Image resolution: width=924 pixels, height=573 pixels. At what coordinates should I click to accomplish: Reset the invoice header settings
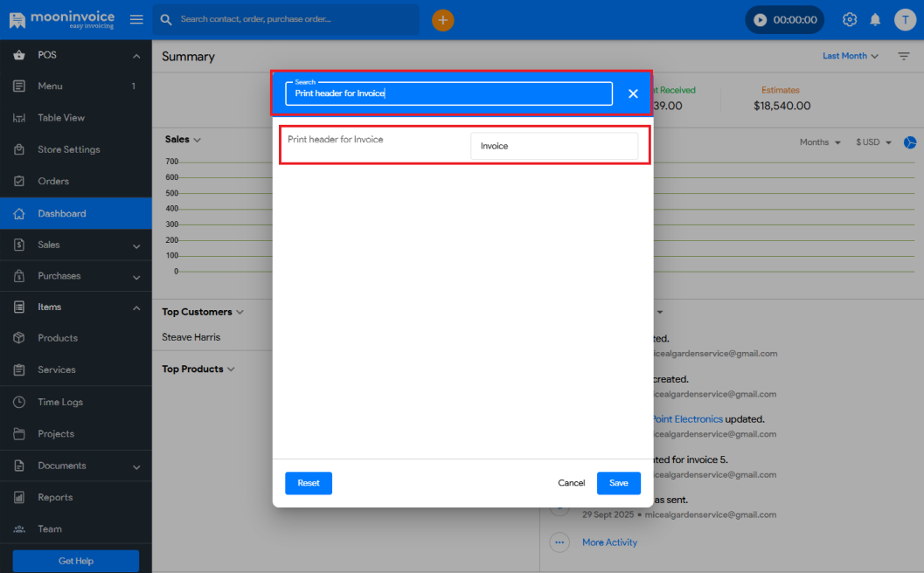[308, 482]
